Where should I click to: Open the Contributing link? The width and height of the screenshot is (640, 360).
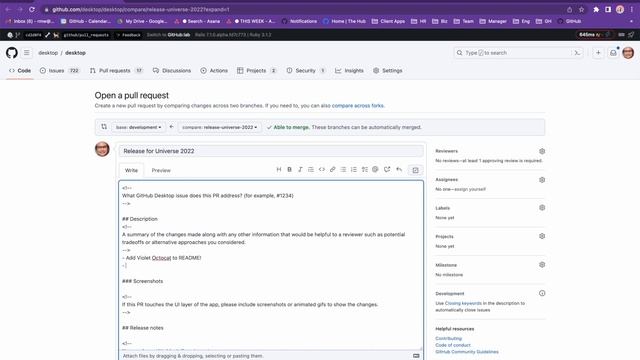449,338
